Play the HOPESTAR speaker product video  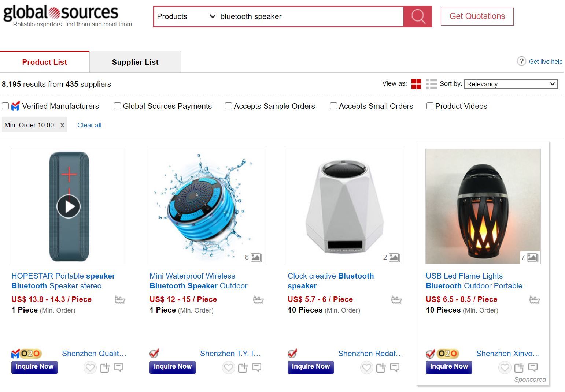coord(69,206)
